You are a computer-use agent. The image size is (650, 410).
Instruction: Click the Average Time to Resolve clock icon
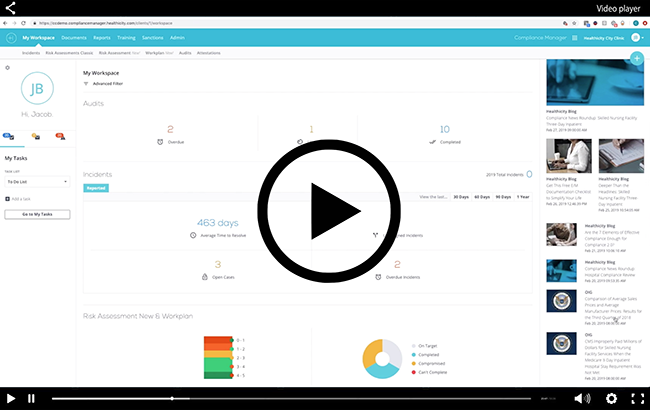click(x=193, y=235)
